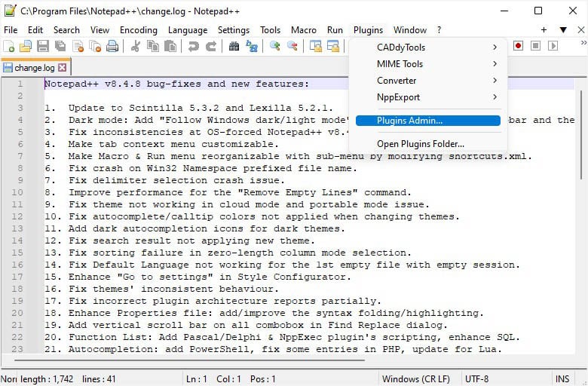Open Find with the binoculars icon
The height and width of the screenshot is (386, 588).
(234, 47)
